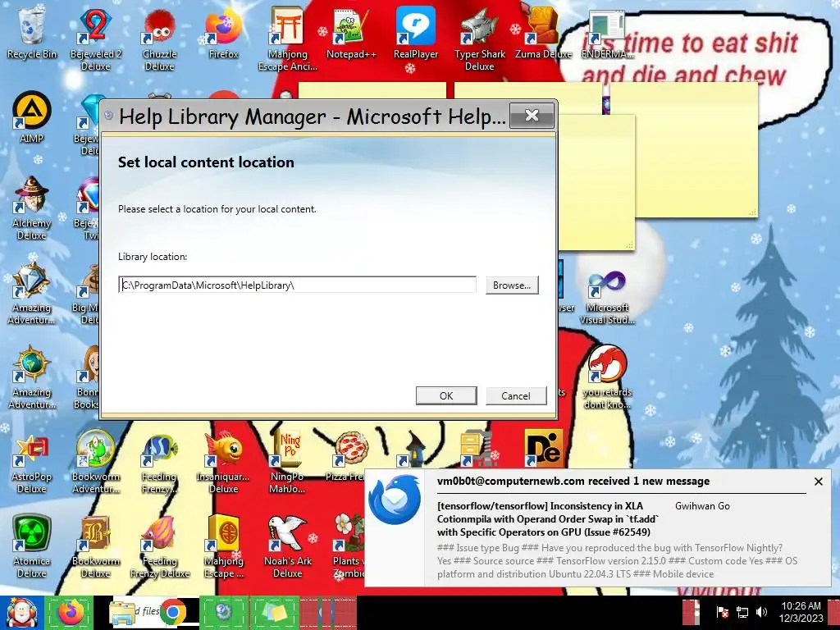Select the Firefox desktop shortcut

pyautogui.click(x=223, y=33)
